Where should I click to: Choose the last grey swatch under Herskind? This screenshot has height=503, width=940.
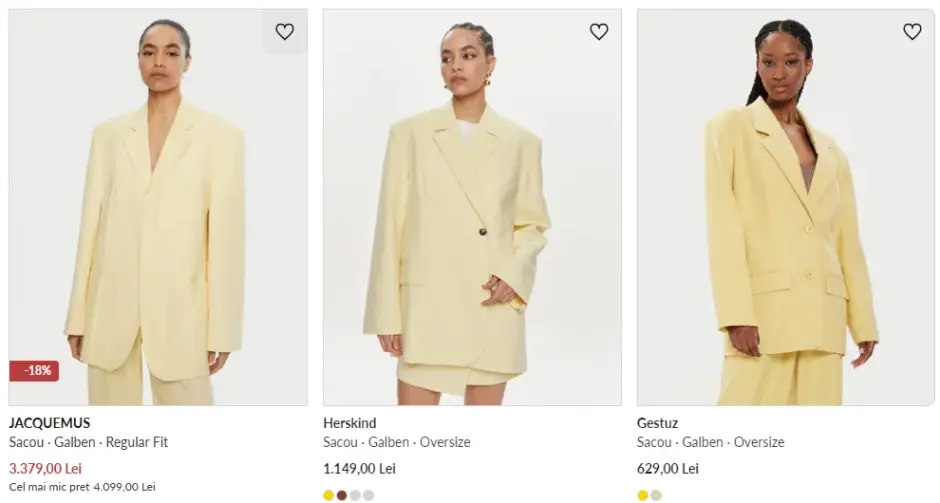pos(368,495)
